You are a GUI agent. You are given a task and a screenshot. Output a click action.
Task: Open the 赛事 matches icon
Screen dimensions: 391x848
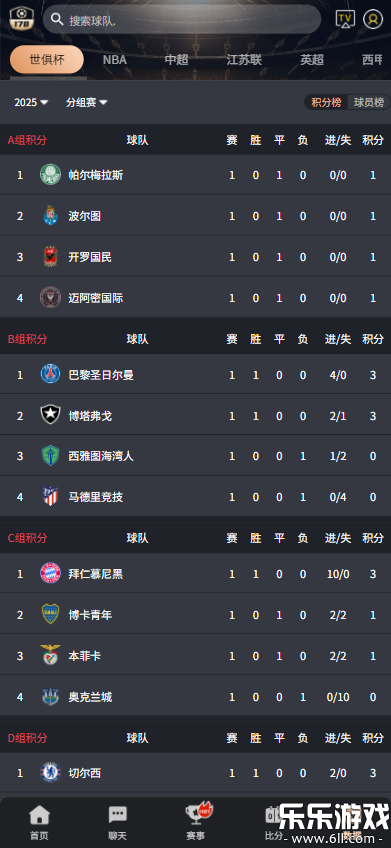pos(197,823)
